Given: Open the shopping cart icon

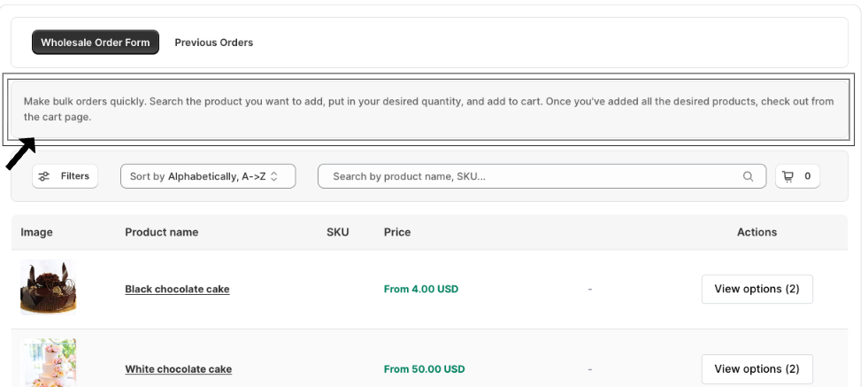Looking at the screenshot, I should pos(787,176).
